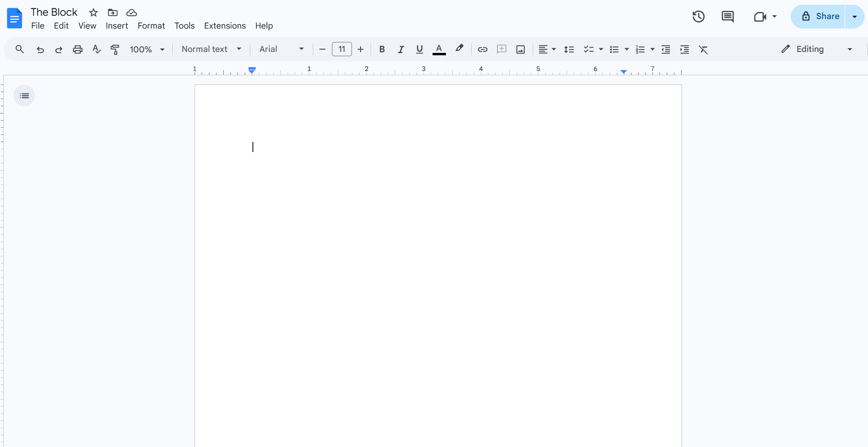Open the search menus magnifier tool
The width and height of the screenshot is (868, 447).
point(20,49)
